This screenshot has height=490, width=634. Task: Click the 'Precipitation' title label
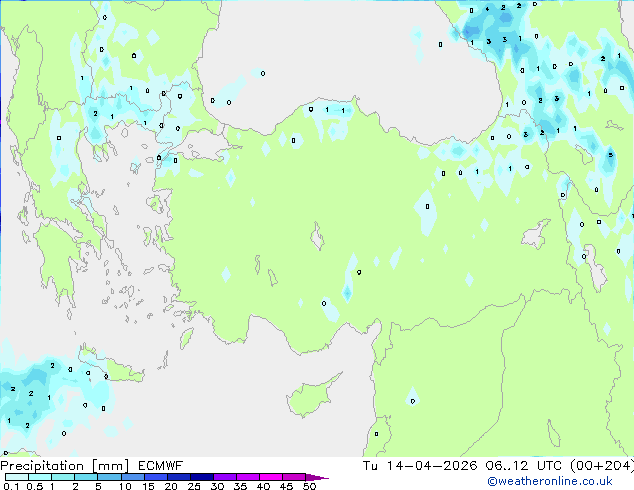tap(42, 466)
